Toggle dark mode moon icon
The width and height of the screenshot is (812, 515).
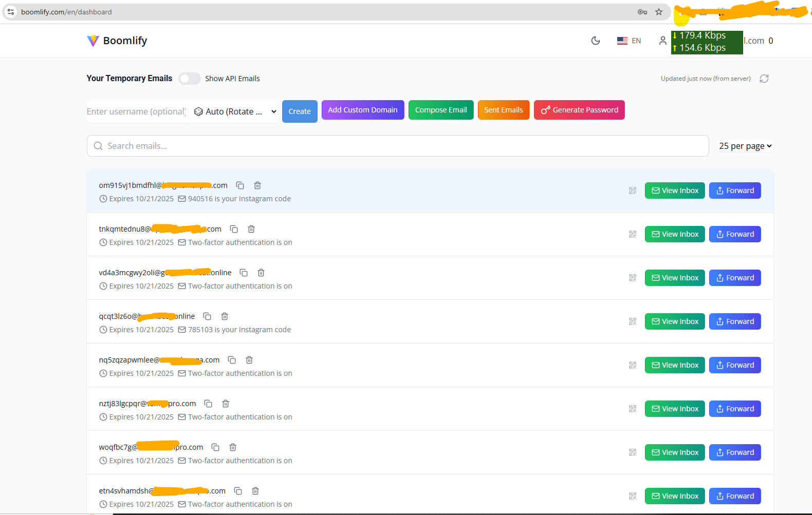tap(596, 41)
